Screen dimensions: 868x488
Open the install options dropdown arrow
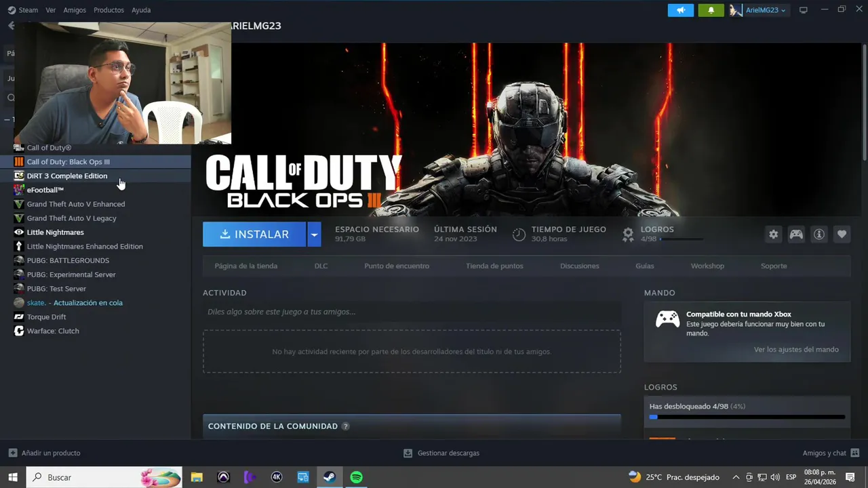[x=314, y=235]
